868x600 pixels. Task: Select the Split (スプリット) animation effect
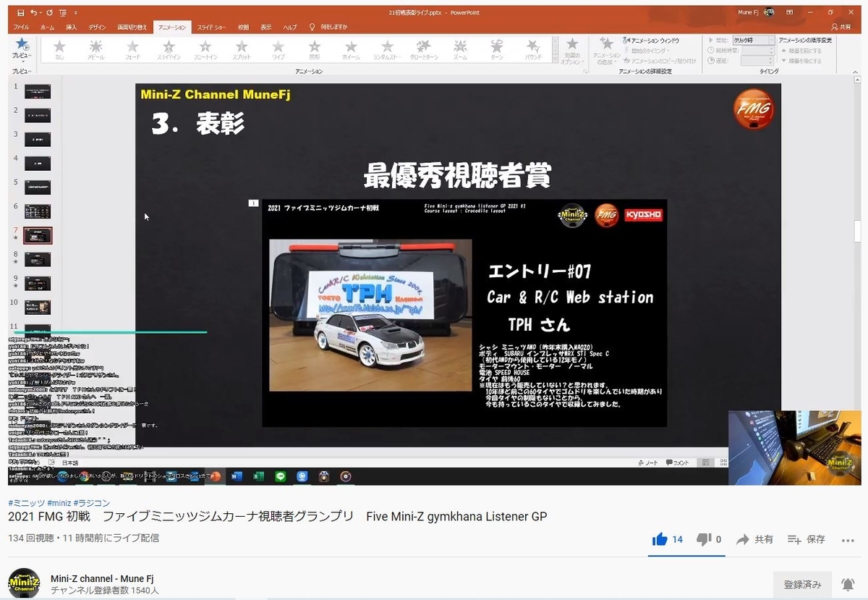pos(242,50)
